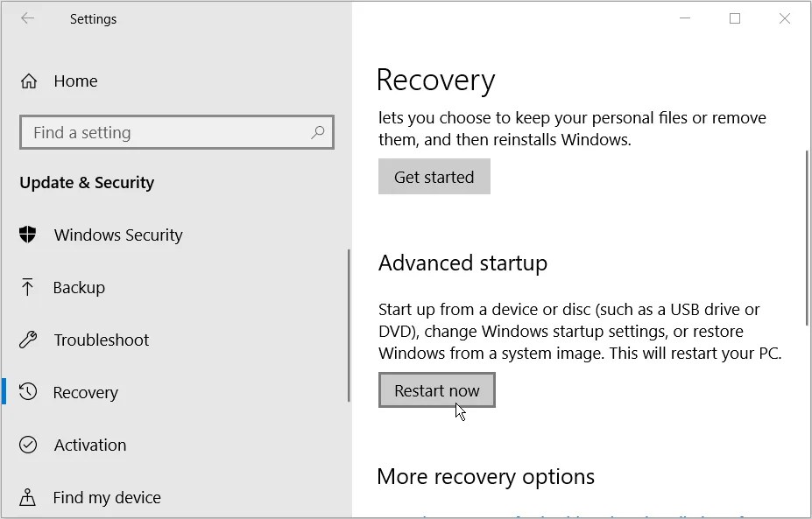Screen dimensions: 812x519
Task: Switch to the Recovery section
Action: [85, 392]
